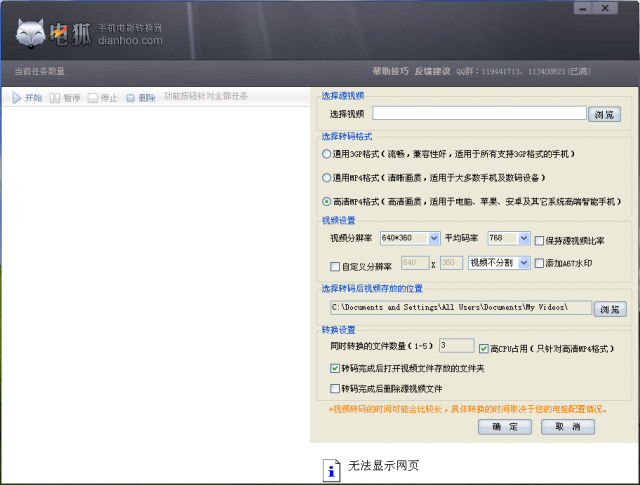Enable the 保持源视频比率 checkbox

click(x=540, y=241)
